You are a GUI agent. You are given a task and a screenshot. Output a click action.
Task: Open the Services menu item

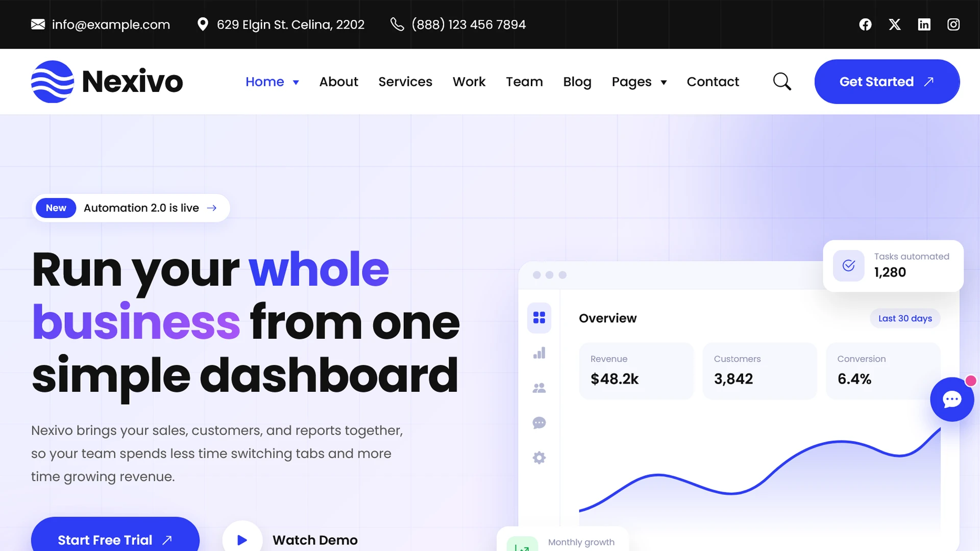405,82
